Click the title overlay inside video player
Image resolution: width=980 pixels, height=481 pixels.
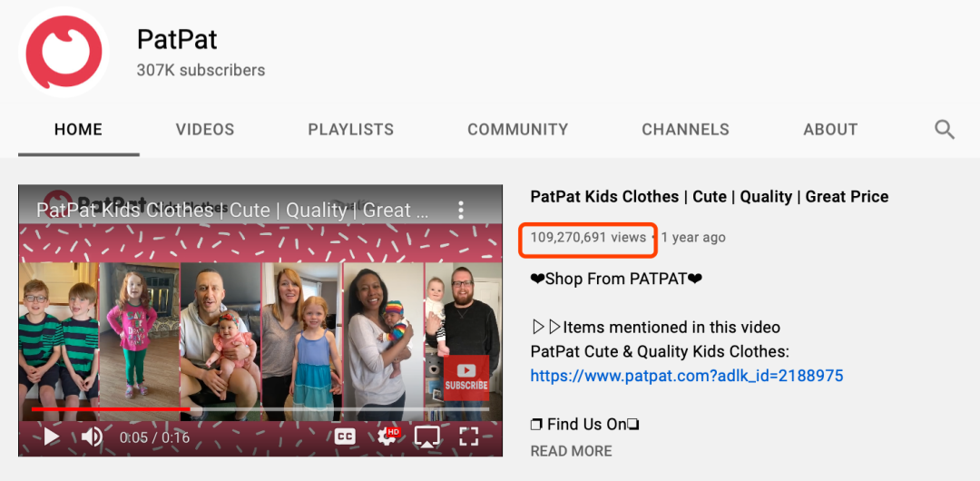[x=232, y=211]
